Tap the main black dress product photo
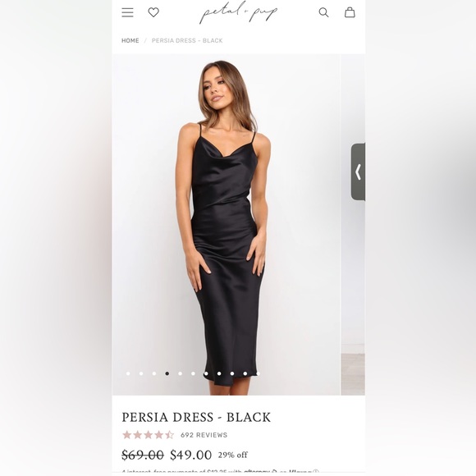Image resolution: width=476 pixels, height=476 pixels. (x=227, y=225)
